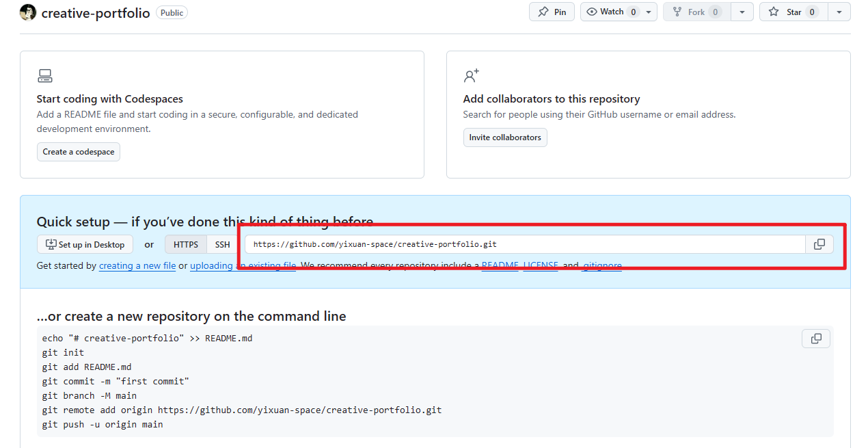Click the 'git init' command line
The width and height of the screenshot is (868, 448).
point(63,352)
